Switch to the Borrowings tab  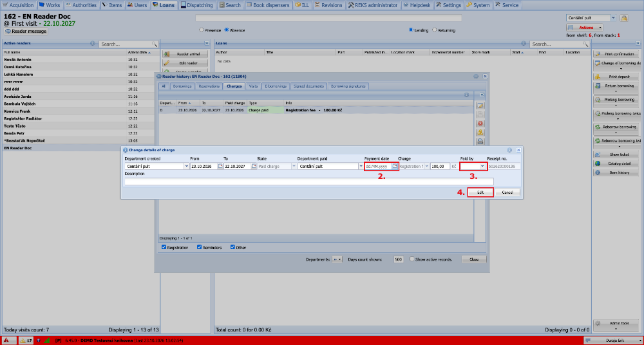click(182, 86)
